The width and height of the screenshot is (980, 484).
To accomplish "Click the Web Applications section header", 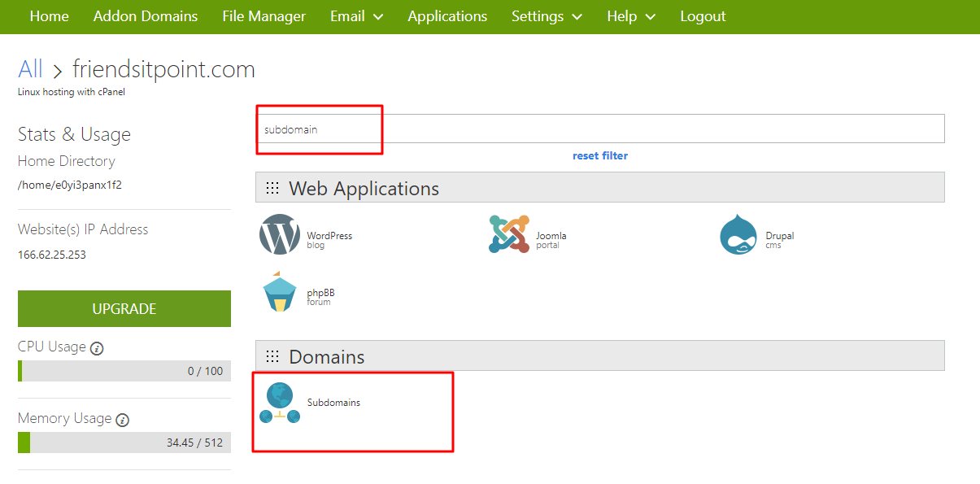I will (600, 187).
